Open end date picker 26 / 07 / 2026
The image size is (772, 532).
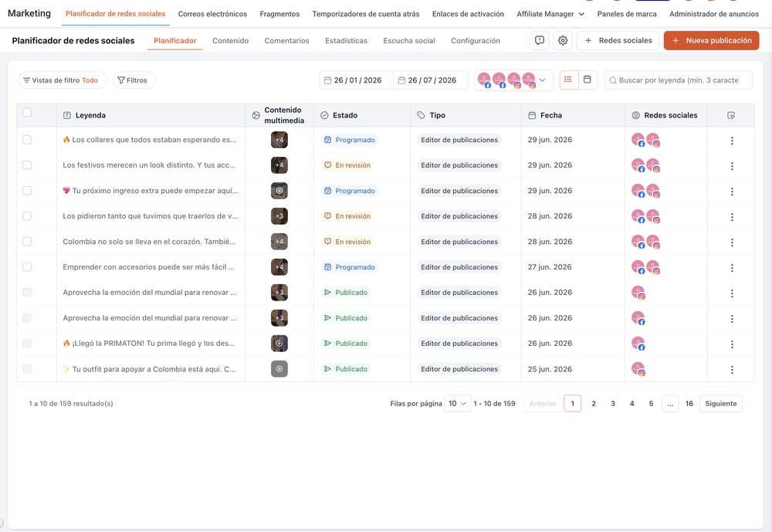(431, 80)
